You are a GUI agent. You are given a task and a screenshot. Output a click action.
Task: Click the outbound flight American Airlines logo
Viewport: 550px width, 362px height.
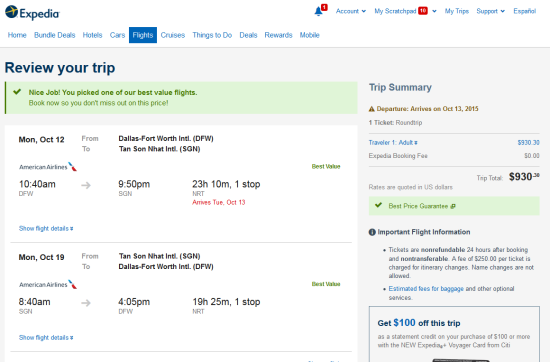48,167
